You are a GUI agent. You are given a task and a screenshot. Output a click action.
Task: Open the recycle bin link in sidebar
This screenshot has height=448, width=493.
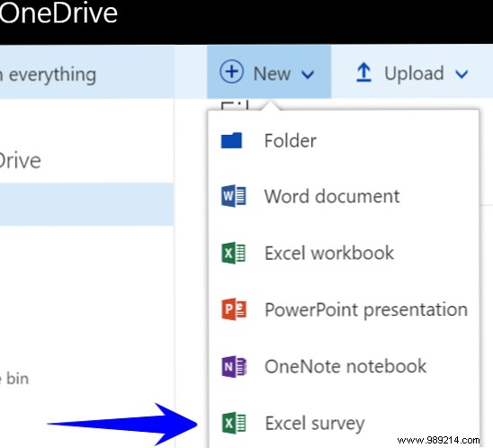(x=14, y=379)
